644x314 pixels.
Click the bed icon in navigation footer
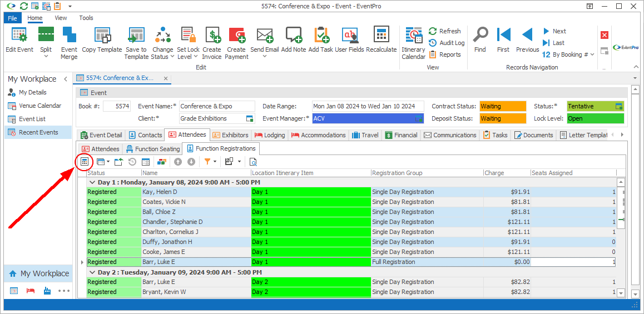(31, 291)
